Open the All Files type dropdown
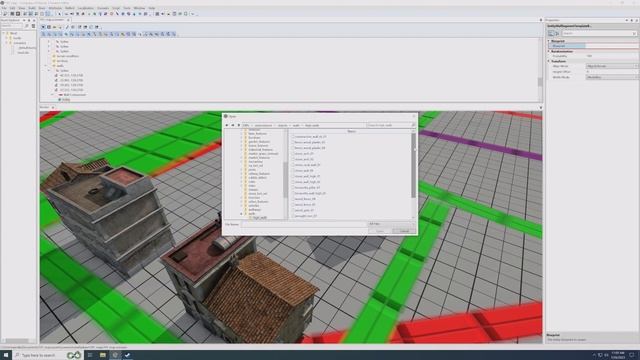Viewport: 640px width, 360px height. pyautogui.click(x=391, y=224)
